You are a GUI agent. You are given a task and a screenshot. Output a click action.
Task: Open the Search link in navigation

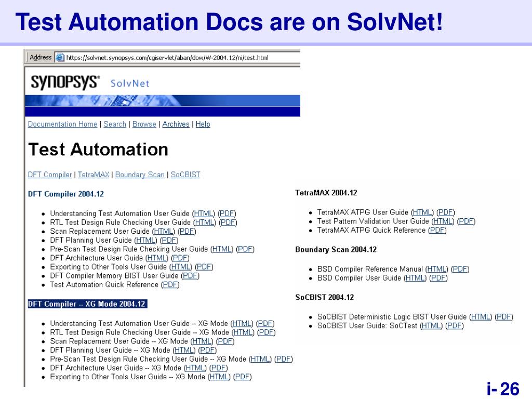115,124
